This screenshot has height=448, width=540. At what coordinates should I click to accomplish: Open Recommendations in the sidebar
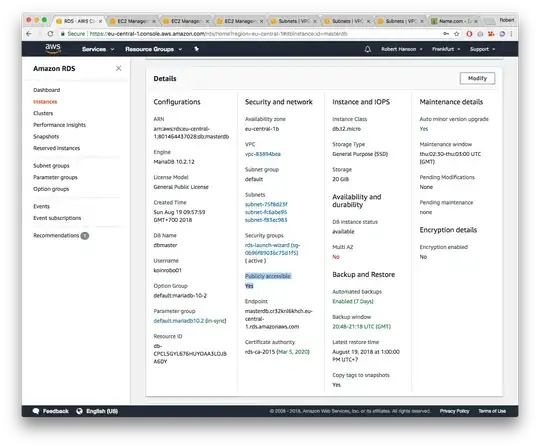click(56, 236)
